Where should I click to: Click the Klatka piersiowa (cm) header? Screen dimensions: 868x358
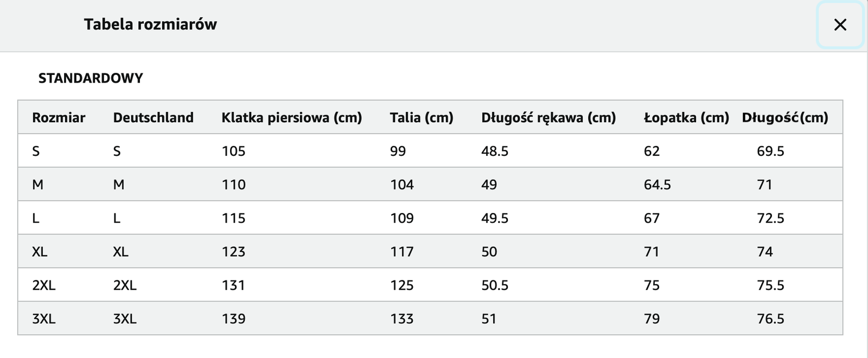point(291,118)
